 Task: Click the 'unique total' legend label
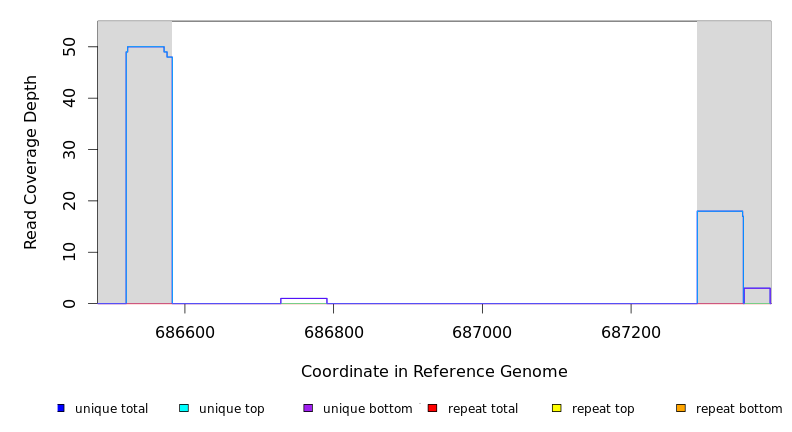[x=111, y=409]
